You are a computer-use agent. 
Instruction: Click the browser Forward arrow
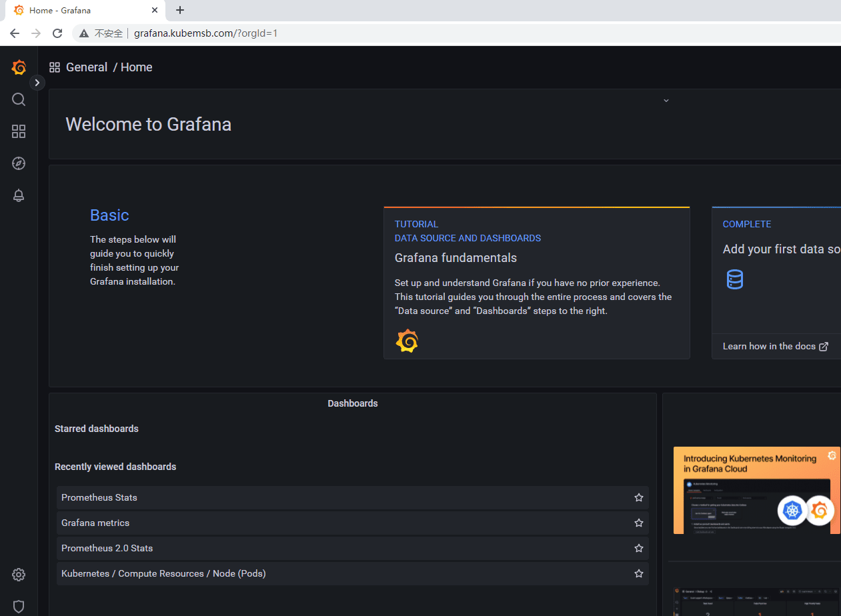(x=36, y=33)
